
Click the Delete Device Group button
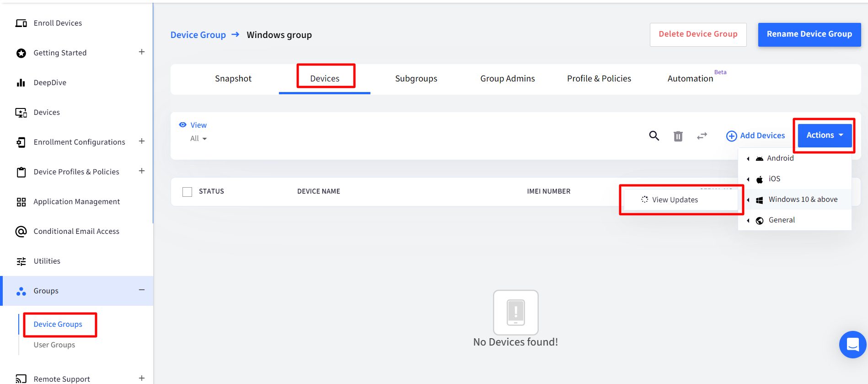click(x=698, y=34)
